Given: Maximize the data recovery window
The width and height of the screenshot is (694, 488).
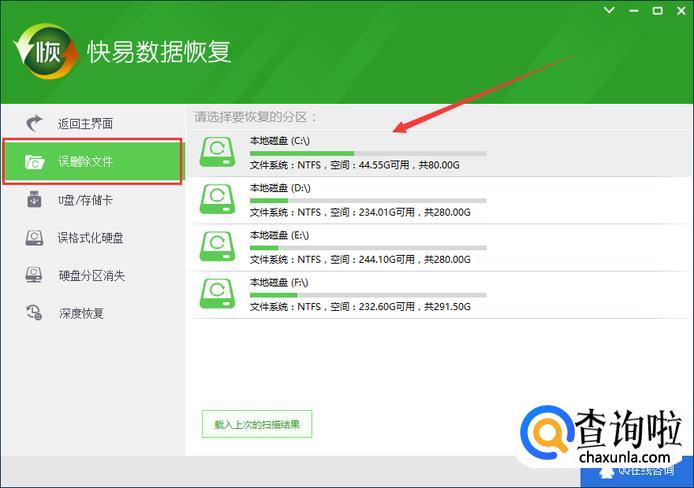Looking at the screenshot, I should 658,11.
